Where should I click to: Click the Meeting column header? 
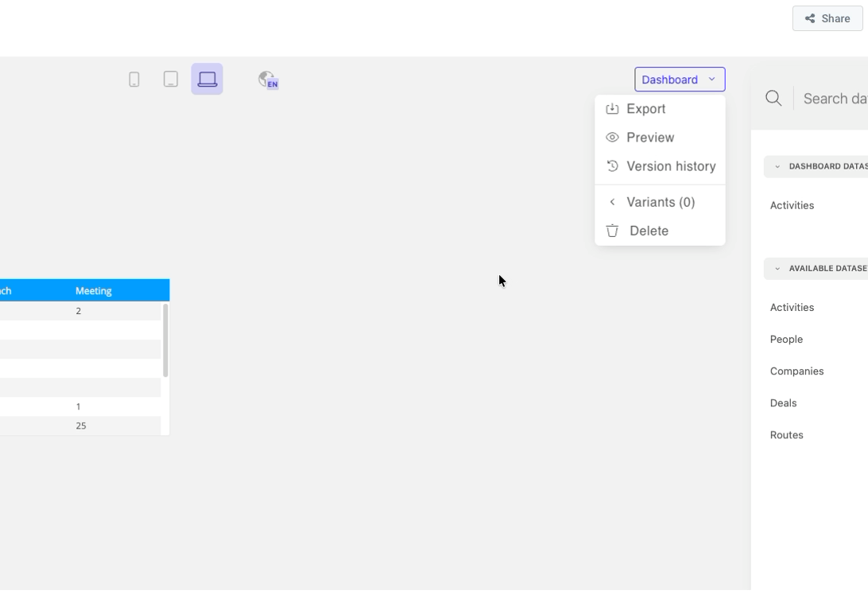point(94,291)
